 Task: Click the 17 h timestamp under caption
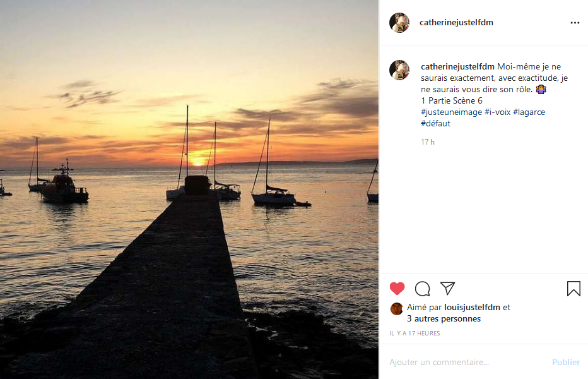(x=428, y=142)
